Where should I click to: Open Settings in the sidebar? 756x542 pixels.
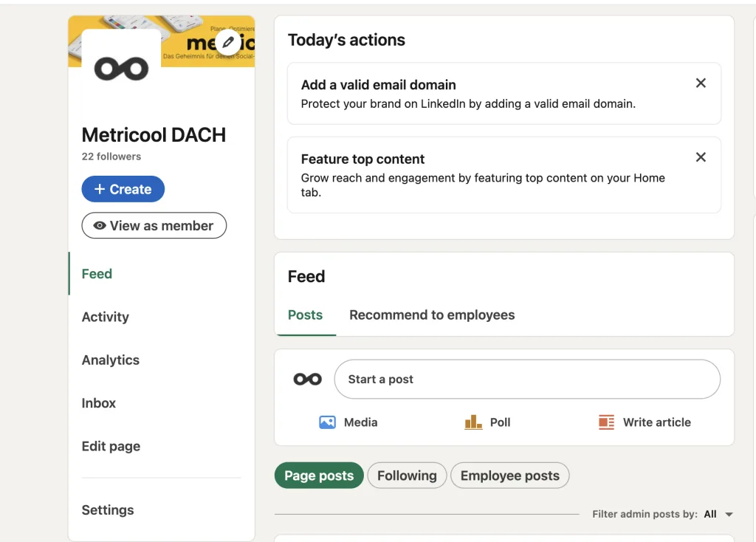[x=108, y=510]
